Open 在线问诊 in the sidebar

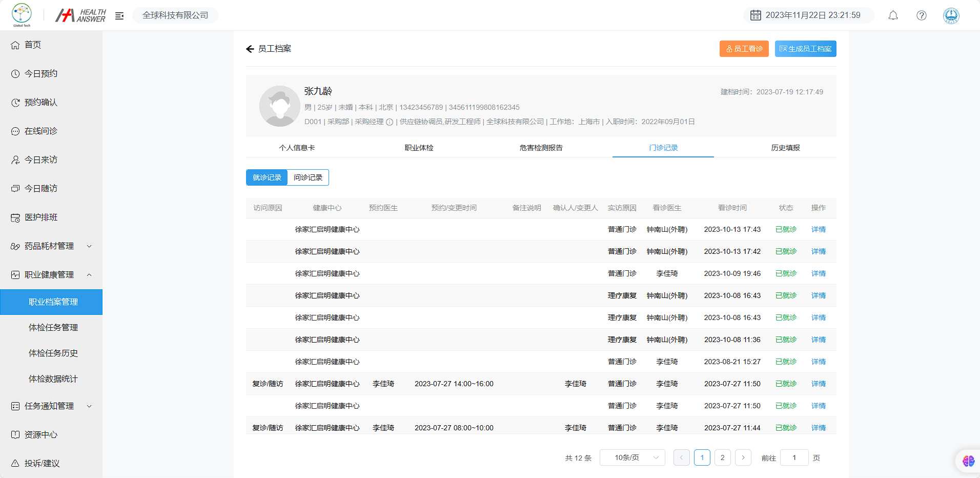coord(51,131)
